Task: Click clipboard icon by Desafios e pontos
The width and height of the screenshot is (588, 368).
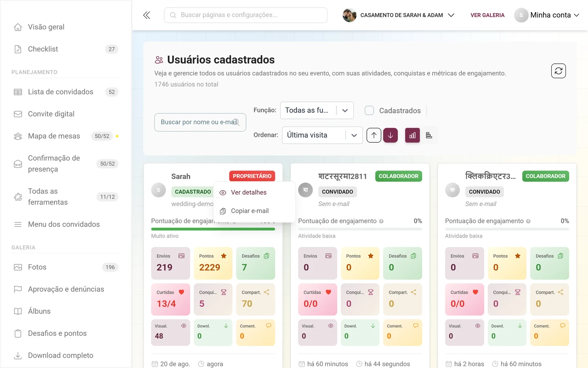Action: point(18,333)
